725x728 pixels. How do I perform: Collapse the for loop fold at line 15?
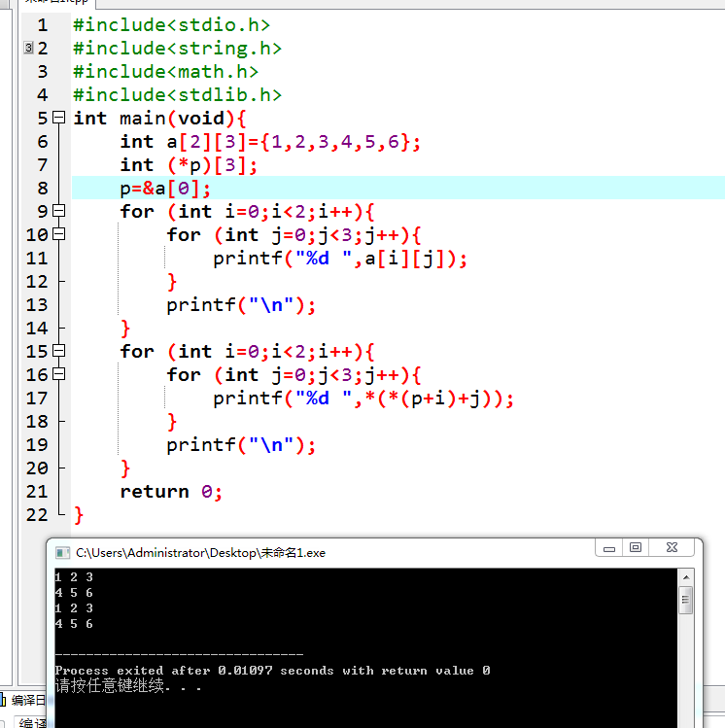(58, 351)
